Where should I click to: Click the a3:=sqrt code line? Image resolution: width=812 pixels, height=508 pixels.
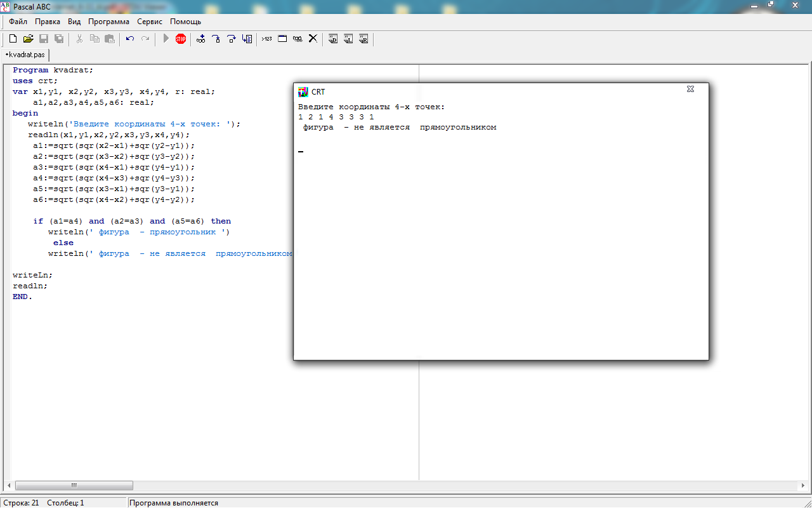114,167
